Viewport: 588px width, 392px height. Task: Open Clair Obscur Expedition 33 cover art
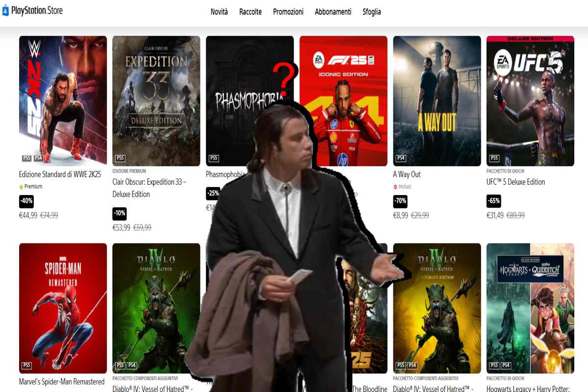coord(156,100)
